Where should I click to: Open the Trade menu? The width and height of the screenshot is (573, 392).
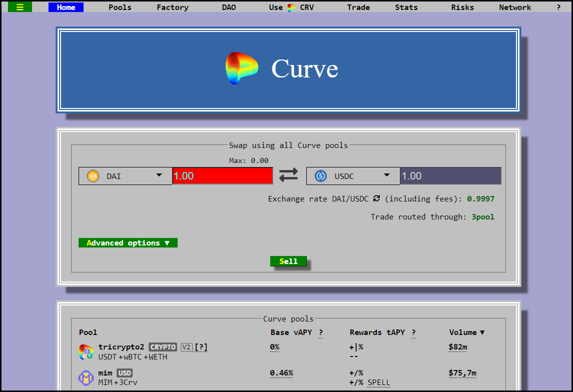tap(358, 7)
